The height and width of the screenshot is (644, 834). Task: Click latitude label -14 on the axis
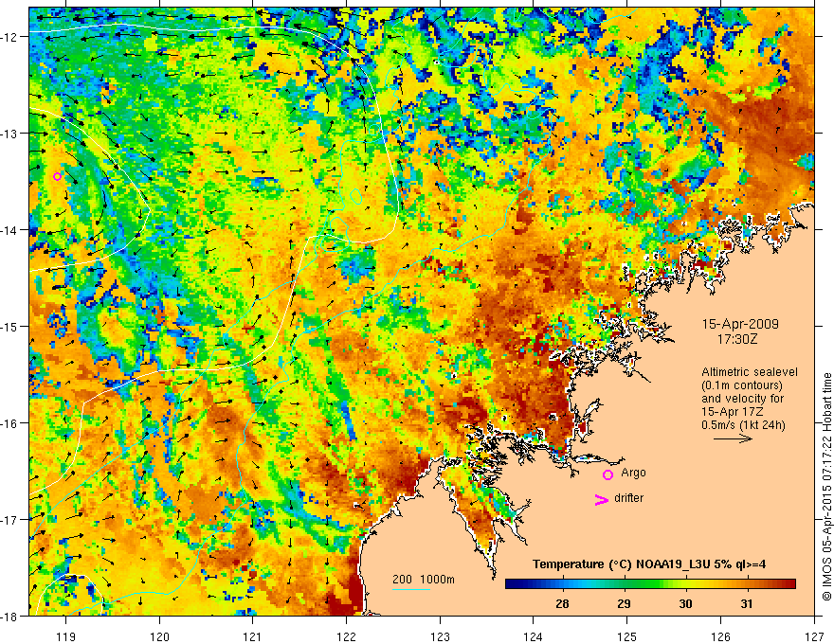pos(9,230)
